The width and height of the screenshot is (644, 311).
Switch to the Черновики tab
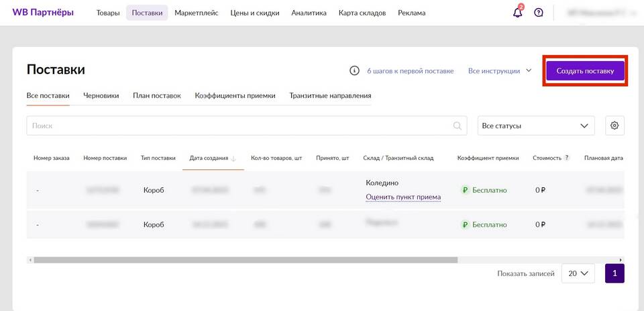tap(101, 95)
